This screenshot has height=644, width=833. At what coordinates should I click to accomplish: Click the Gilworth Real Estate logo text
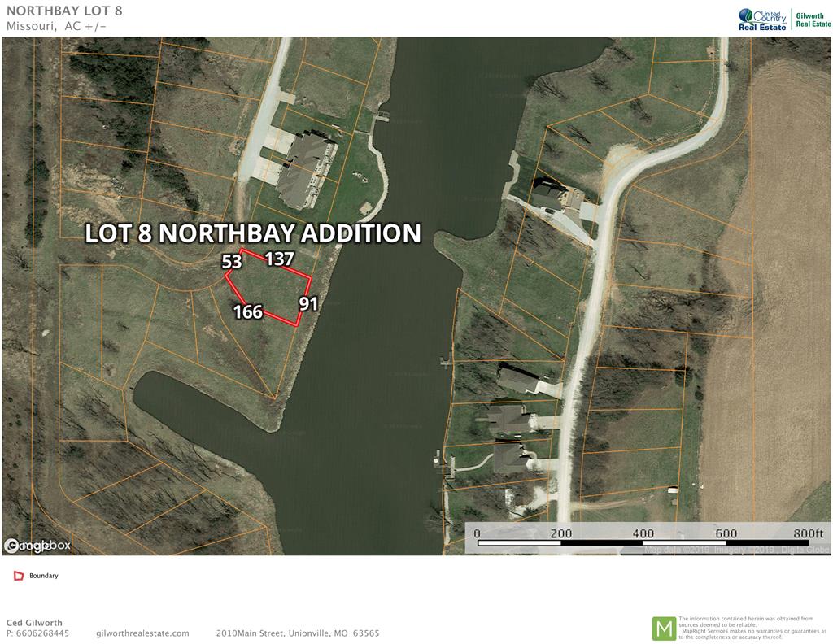[813, 20]
